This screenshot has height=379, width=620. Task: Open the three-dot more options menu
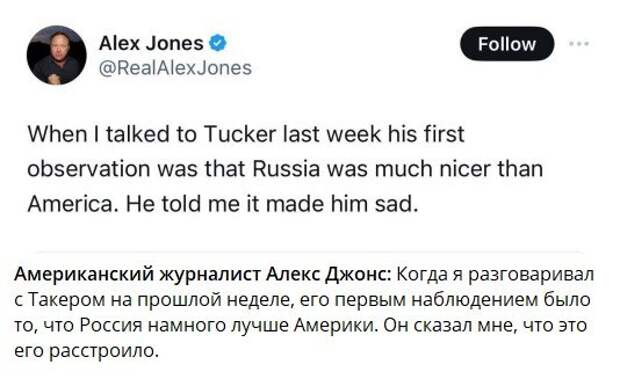pyautogui.click(x=579, y=43)
